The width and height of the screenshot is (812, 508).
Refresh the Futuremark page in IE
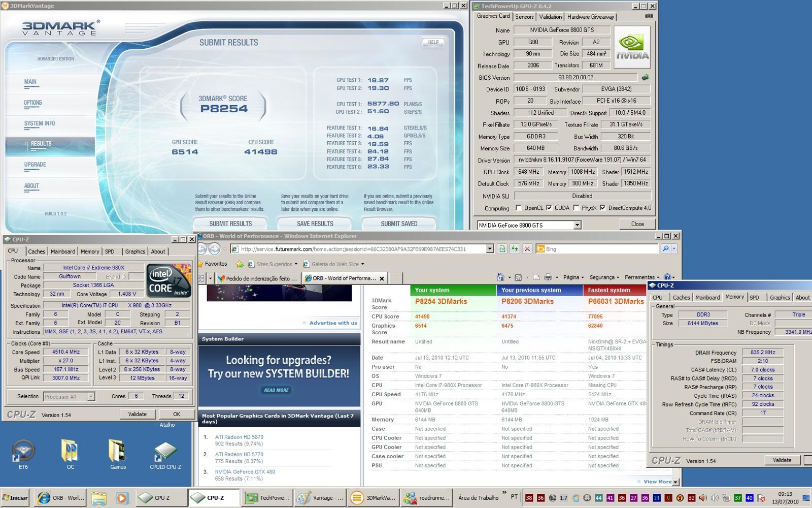[515, 249]
